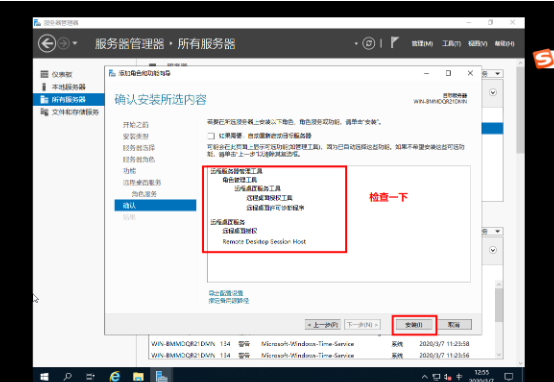Image resolution: width=554 pixels, height=382 pixels.
Task: Click 远程桌面授权工具 in the confirmation list
Action: pyautogui.click(x=269, y=198)
